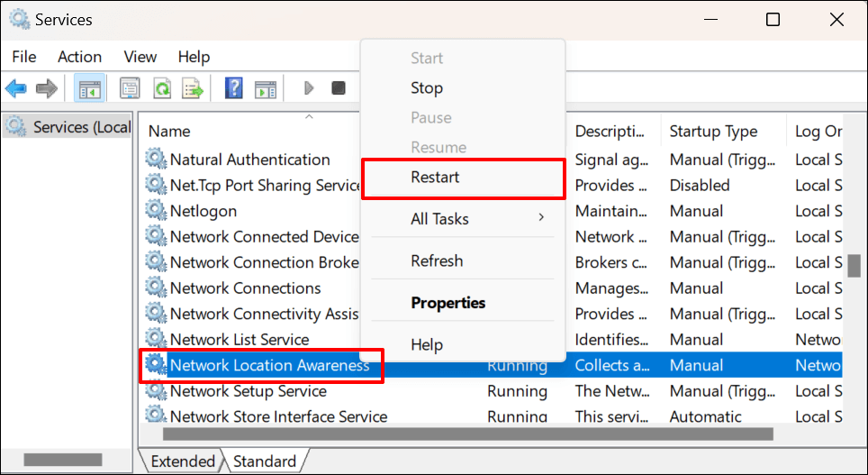Select Stop in the context menu
Screen dimensions: 868x475
click(426, 88)
